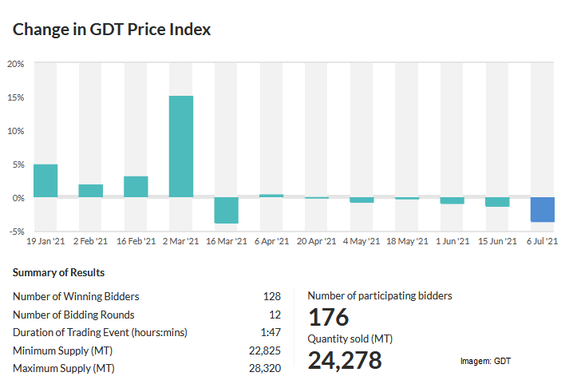This screenshot has width=573, height=392.
Task: Click 'Duration of Trading Event' label
Action: click(x=100, y=332)
